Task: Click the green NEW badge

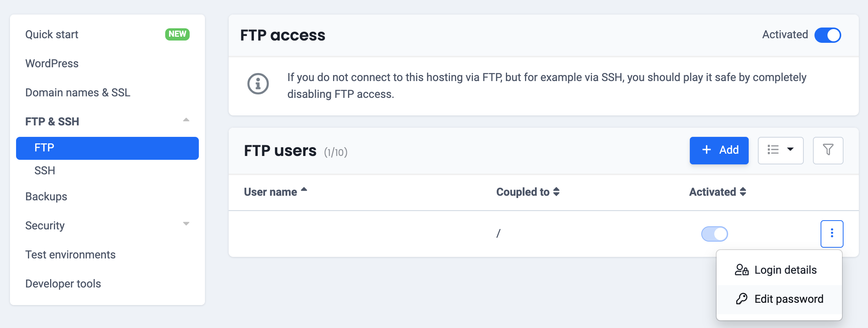Action: coord(177,34)
